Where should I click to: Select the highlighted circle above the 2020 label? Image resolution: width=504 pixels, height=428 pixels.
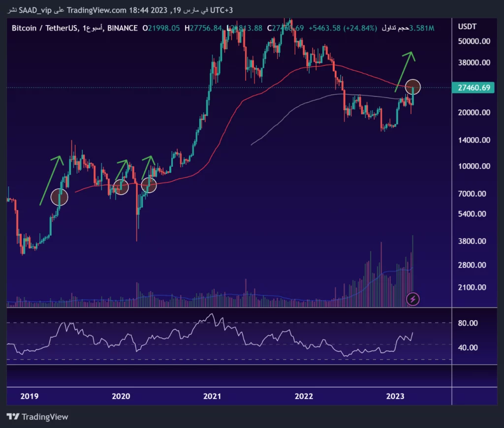[x=121, y=186]
